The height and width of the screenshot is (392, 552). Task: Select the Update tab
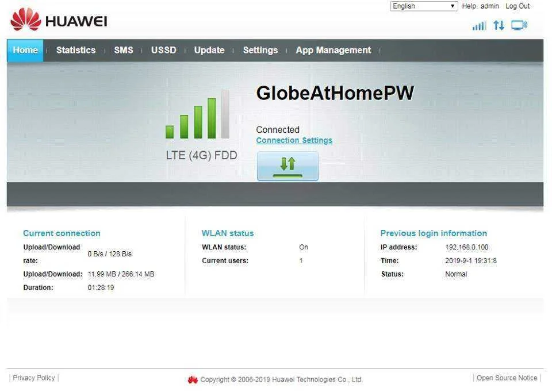click(x=209, y=51)
